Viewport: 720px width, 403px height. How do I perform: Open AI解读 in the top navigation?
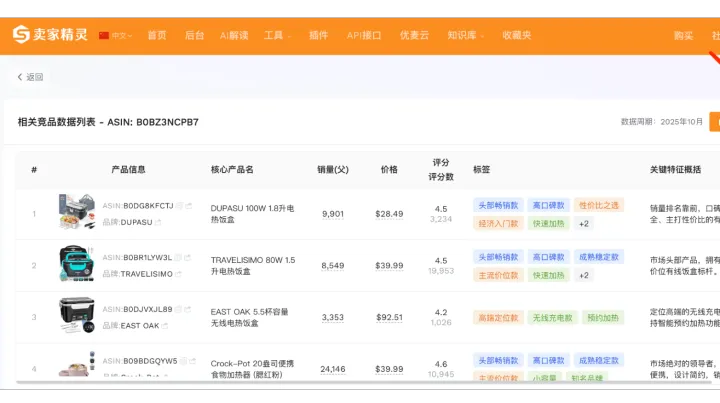pos(234,35)
